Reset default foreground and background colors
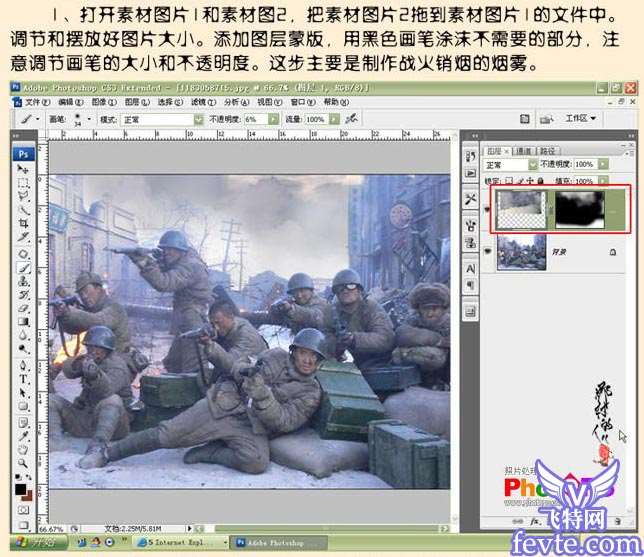 pos(18,478)
